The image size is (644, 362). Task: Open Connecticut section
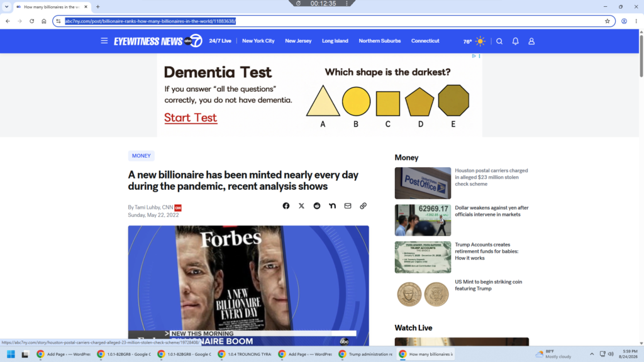click(x=425, y=41)
